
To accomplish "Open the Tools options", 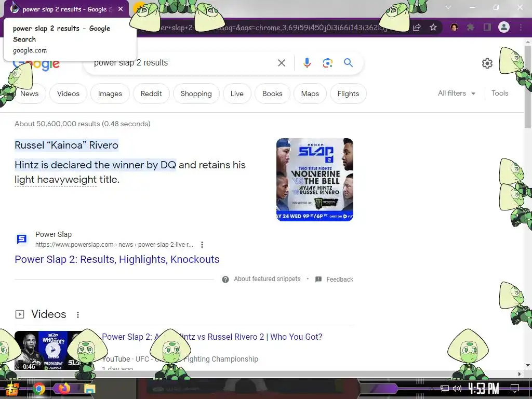I will (500, 94).
